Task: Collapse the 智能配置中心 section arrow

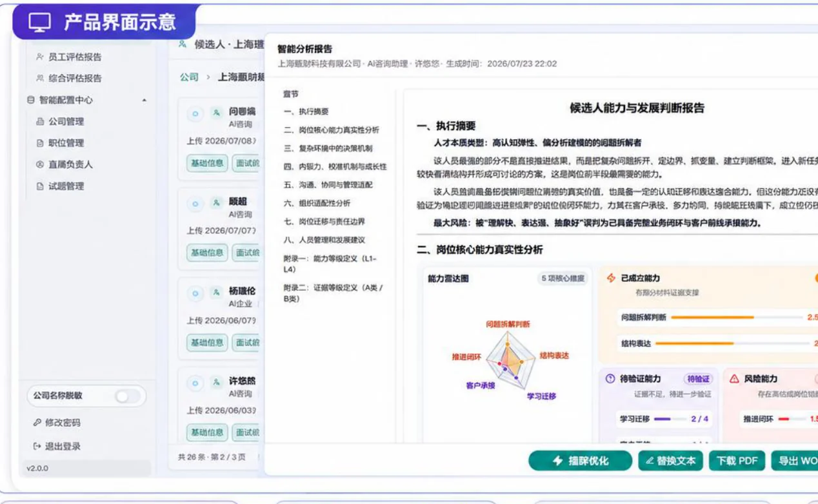Action: pos(144,100)
